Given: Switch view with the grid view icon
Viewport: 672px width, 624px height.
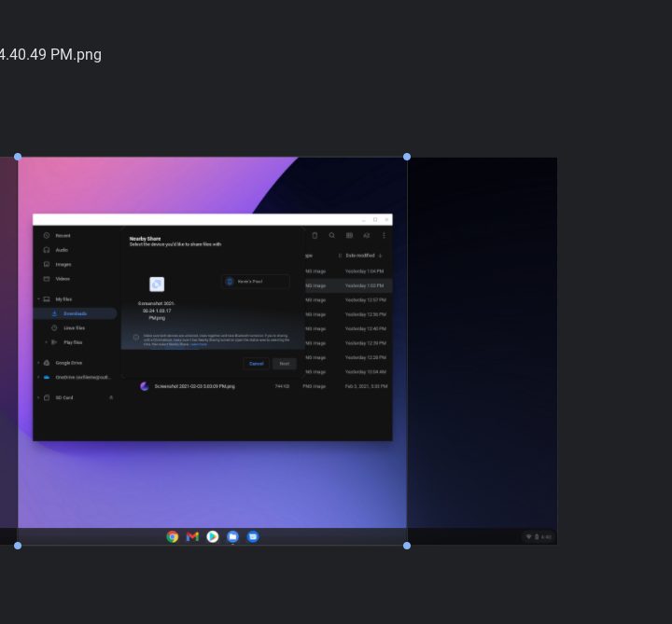Looking at the screenshot, I should click(349, 236).
